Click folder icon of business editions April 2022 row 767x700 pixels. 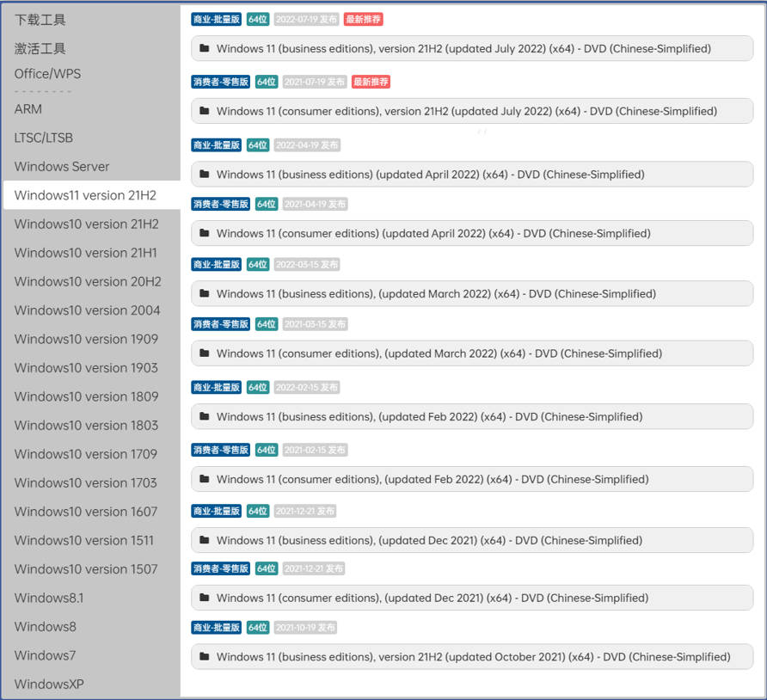click(x=205, y=174)
